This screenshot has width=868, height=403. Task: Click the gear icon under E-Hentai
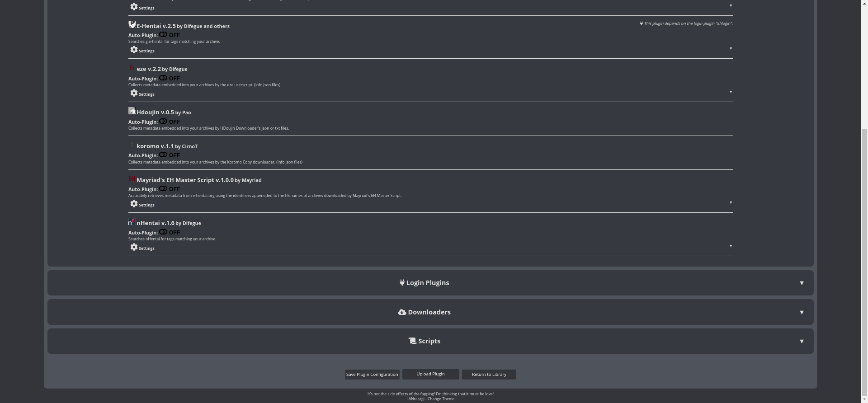134,50
